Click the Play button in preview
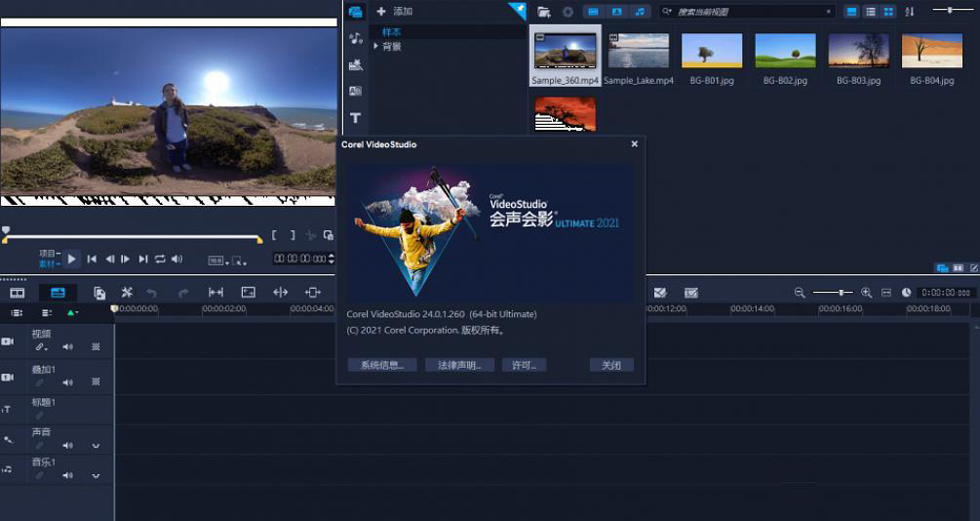Image resolution: width=980 pixels, height=521 pixels. point(72,259)
